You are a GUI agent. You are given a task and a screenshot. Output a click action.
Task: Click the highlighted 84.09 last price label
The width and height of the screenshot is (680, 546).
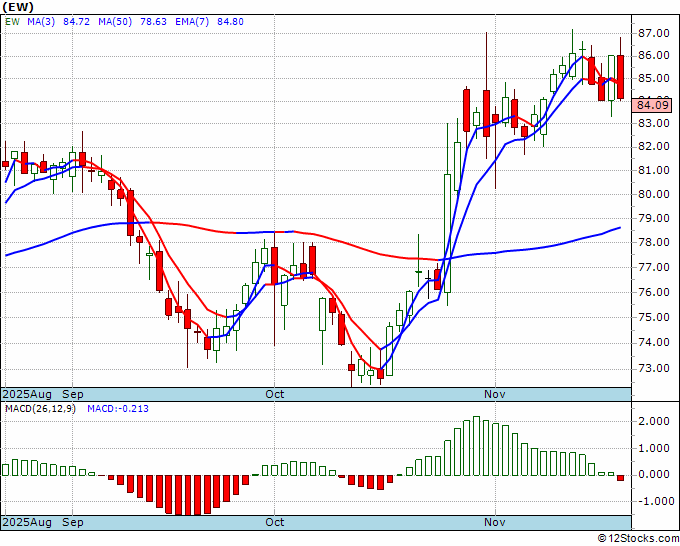pos(651,105)
